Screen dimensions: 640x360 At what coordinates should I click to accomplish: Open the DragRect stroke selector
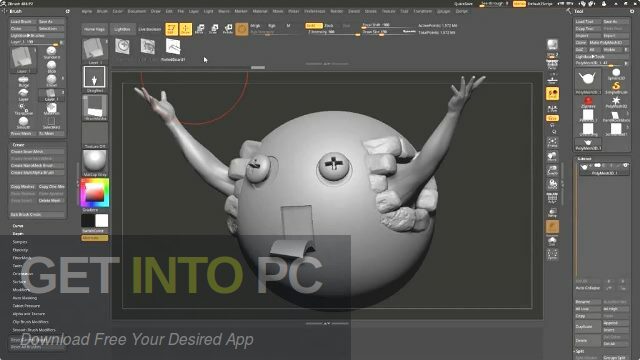coord(95,78)
